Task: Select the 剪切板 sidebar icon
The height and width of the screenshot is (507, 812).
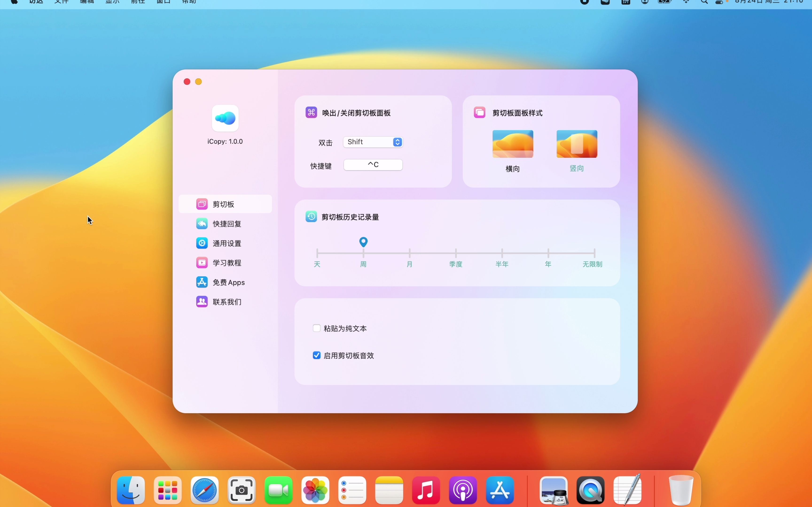Action: [202, 204]
